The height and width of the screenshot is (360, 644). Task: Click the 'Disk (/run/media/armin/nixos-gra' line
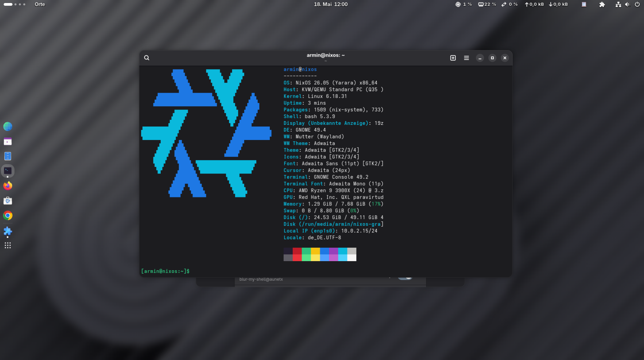(334, 225)
